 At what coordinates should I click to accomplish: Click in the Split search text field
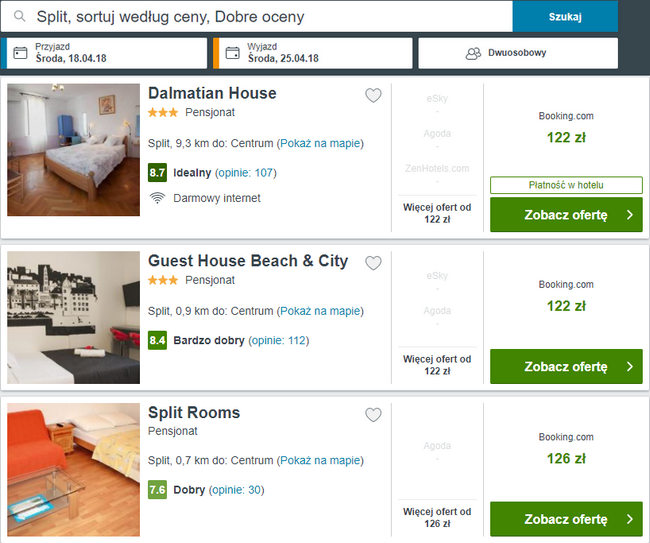coord(260,17)
